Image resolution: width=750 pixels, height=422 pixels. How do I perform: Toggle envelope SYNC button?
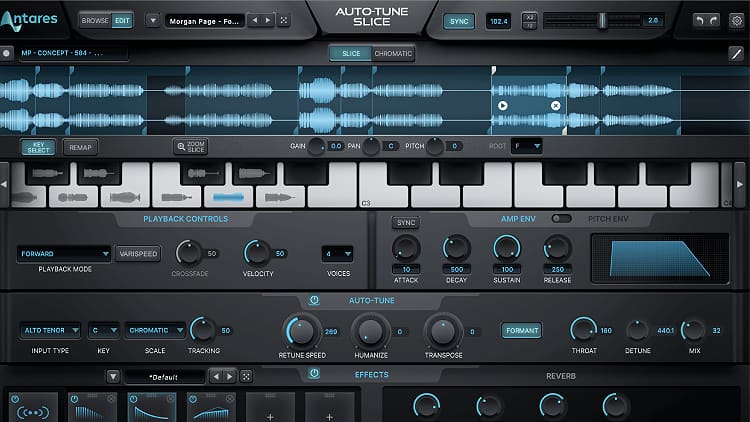406,222
